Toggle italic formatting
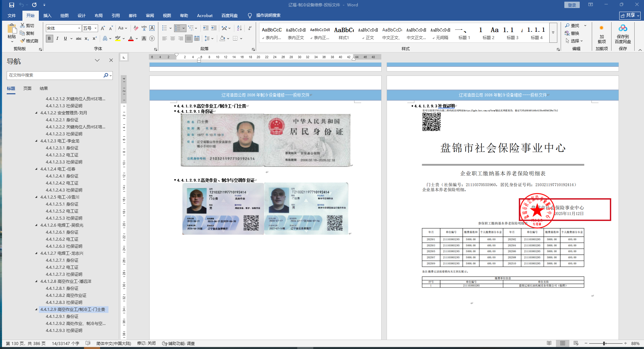The image size is (644, 349). pyautogui.click(x=57, y=39)
